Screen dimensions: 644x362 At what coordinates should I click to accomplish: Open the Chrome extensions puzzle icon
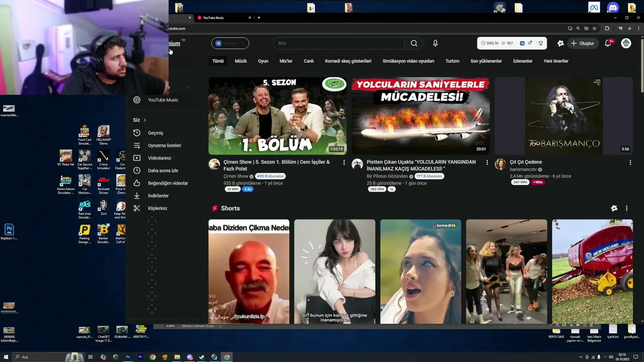tap(607, 29)
